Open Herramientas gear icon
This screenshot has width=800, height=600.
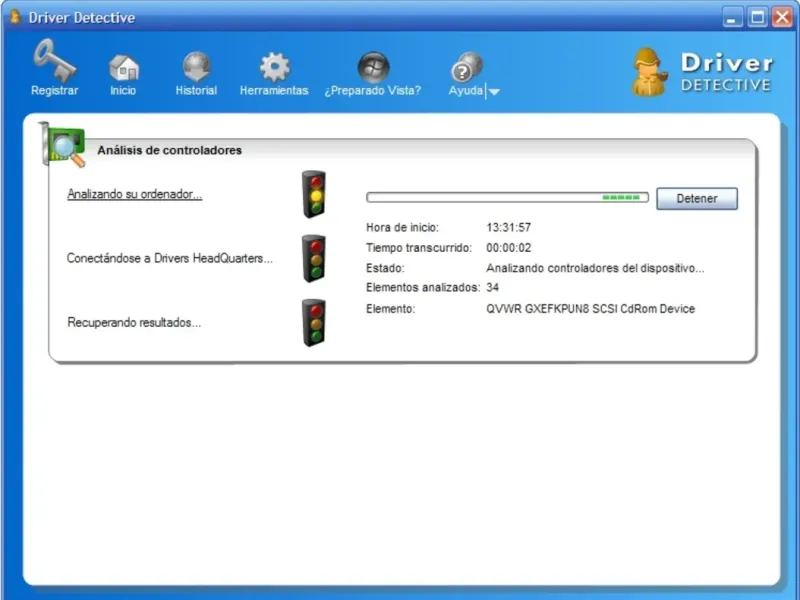[x=274, y=67]
